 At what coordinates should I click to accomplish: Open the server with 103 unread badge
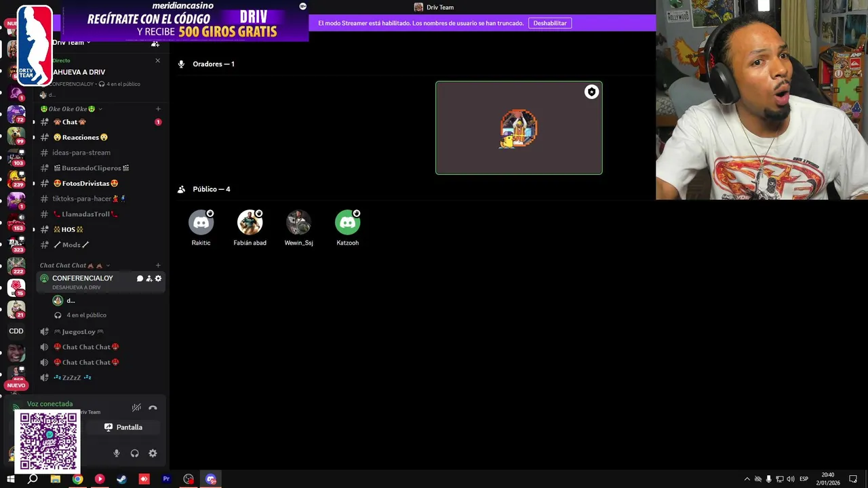[x=16, y=157]
